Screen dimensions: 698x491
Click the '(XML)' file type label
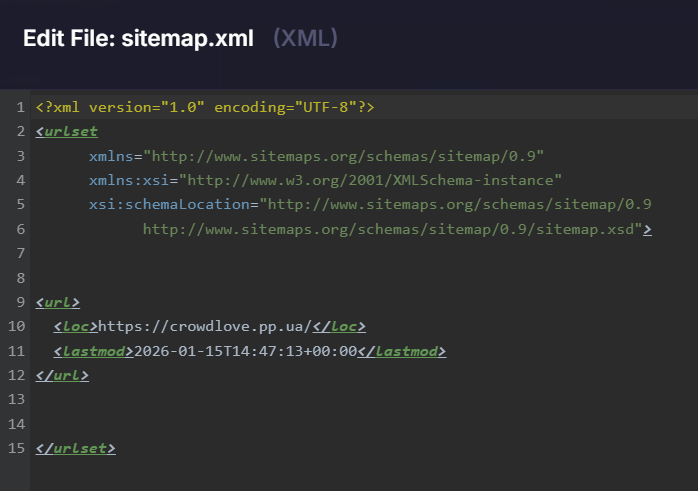tap(305, 38)
